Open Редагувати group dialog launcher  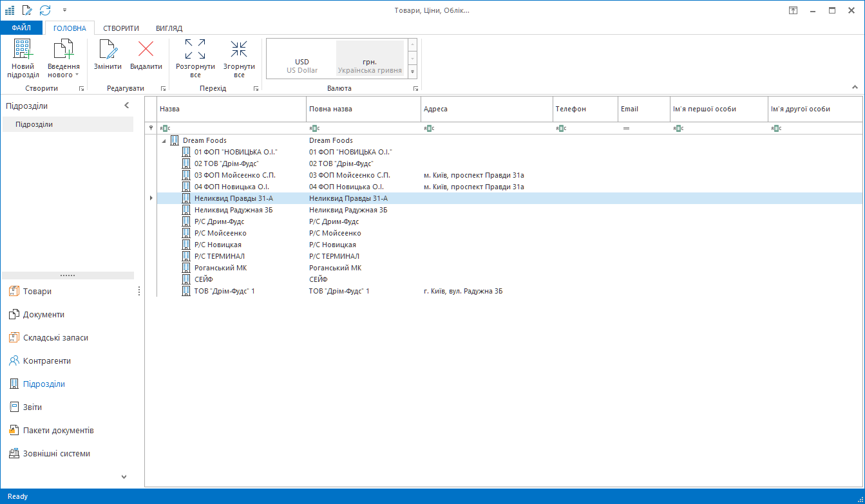163,89
